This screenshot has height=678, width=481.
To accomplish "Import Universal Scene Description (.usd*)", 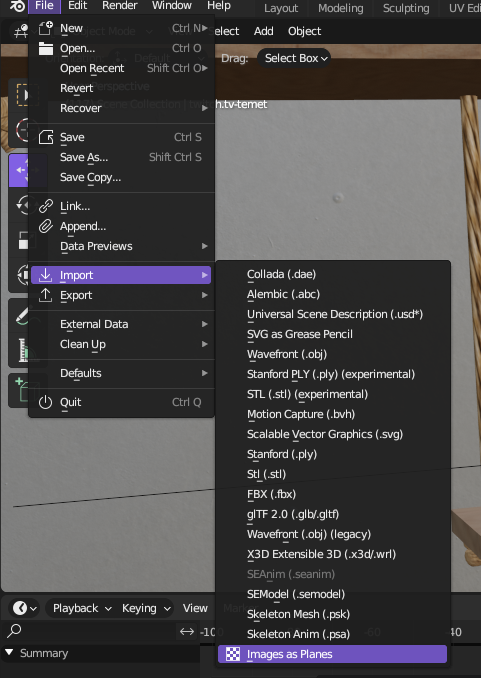I will click(x=333, y=314).
